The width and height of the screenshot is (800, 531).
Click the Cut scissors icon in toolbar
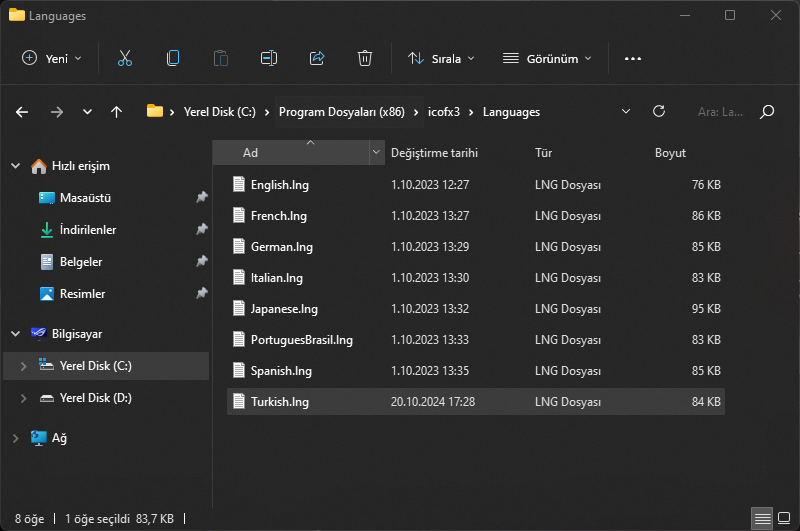tap(125, 58)
